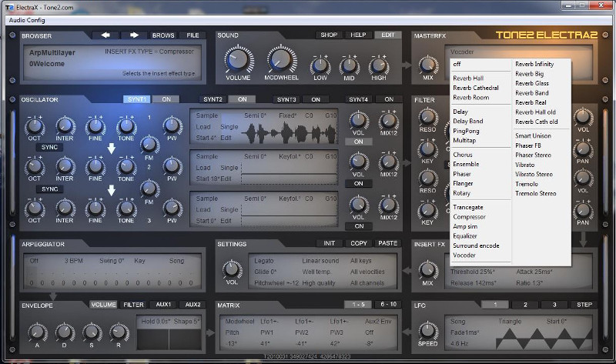Toggle SYNT2 ON switch
Viewport: 616px width, 364px height.
(242, 99)
